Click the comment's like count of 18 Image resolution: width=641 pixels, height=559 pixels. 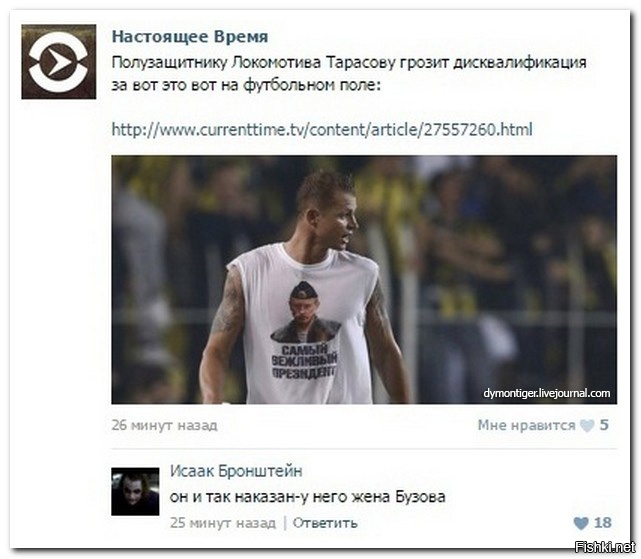[x=603, y=523]
